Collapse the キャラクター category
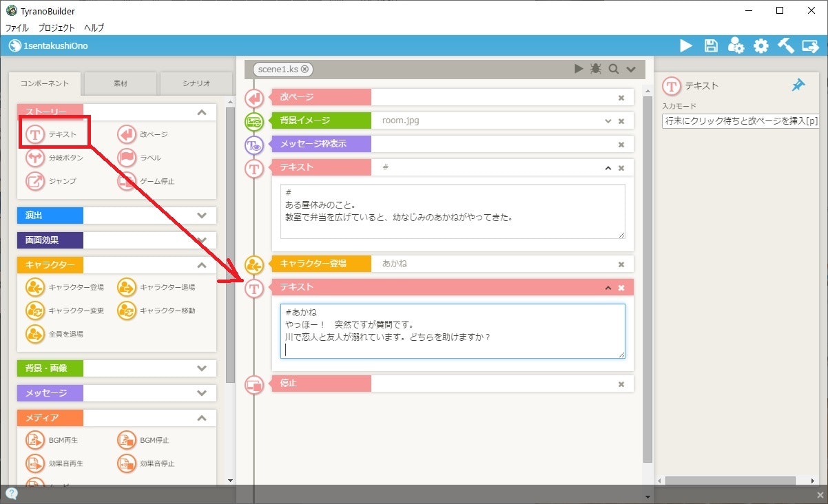Viewport: 828px width, 504px height. [x=201, y=265]
